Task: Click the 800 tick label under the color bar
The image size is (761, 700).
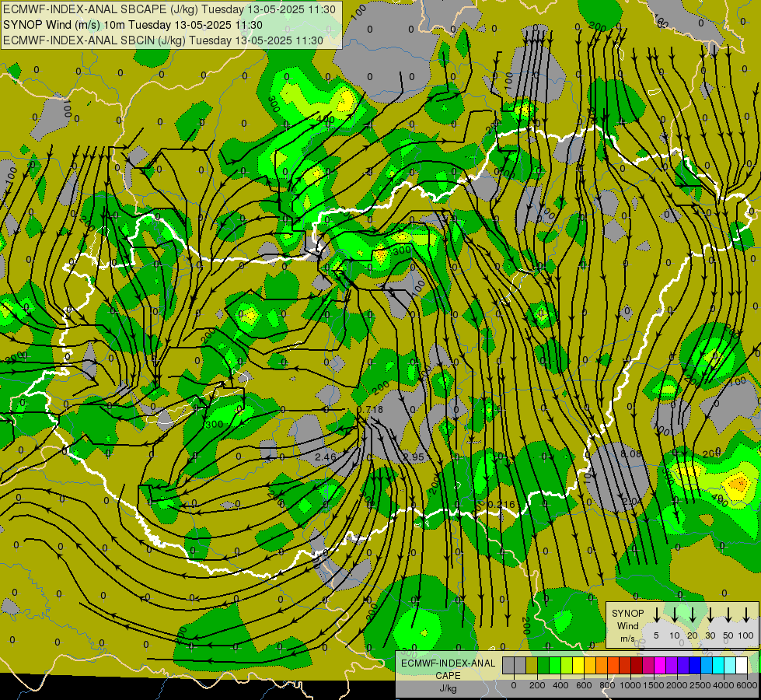Action: tap(607, 685)
